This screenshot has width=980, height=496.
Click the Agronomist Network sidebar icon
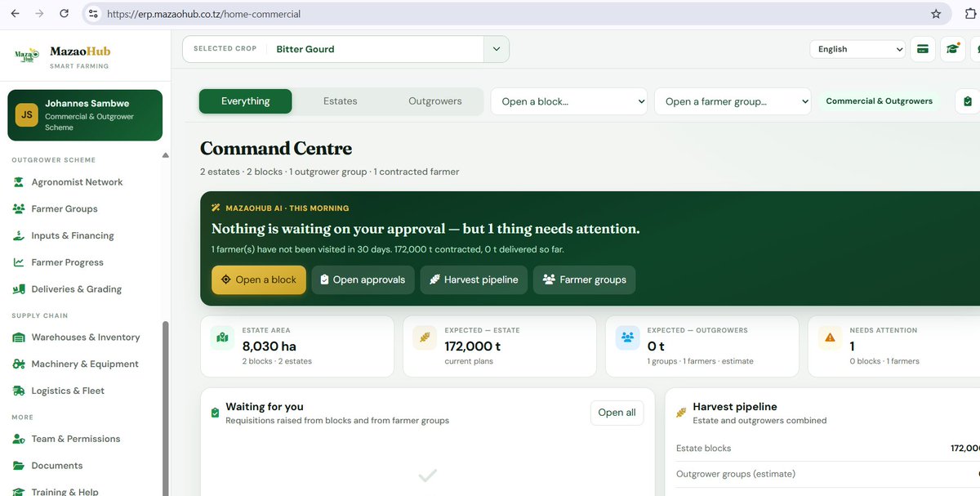pos(19,182)
